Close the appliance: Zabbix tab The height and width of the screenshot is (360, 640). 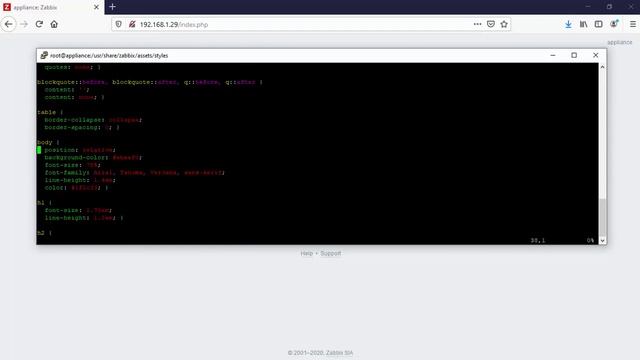tap(96, 7)
